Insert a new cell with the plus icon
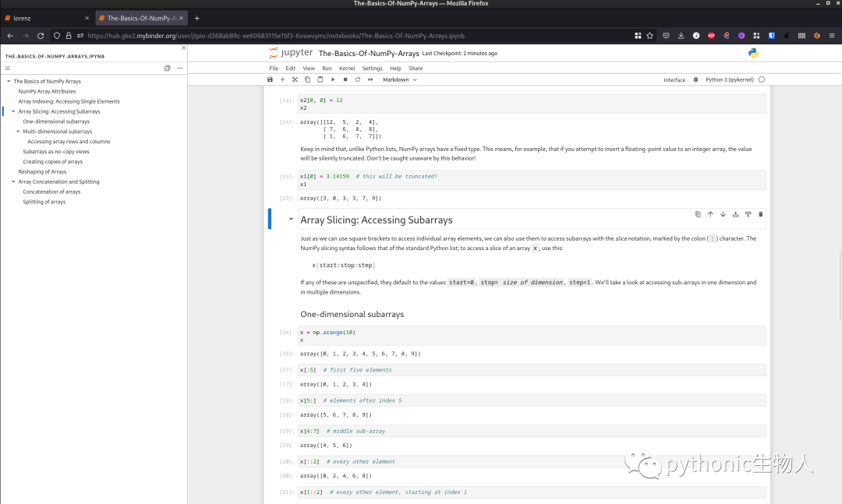Image resolution: width=842 pixels, height=504 pixels. [282, 79]
